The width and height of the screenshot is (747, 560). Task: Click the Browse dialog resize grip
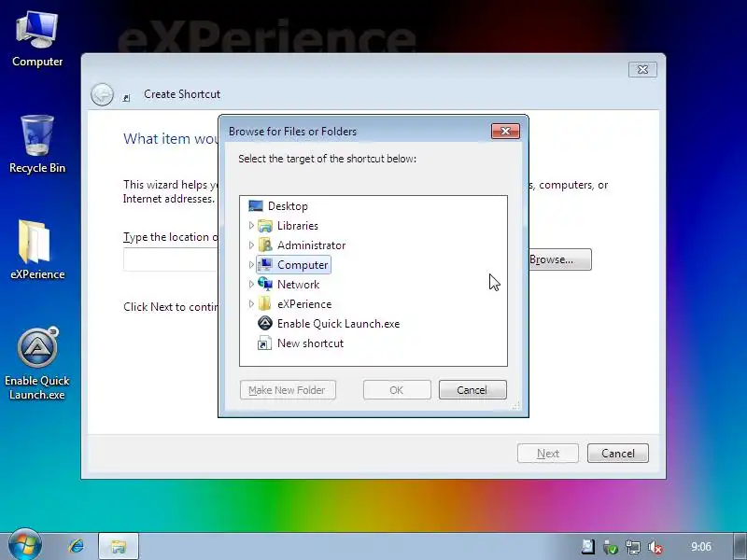(x=515, y=406)
